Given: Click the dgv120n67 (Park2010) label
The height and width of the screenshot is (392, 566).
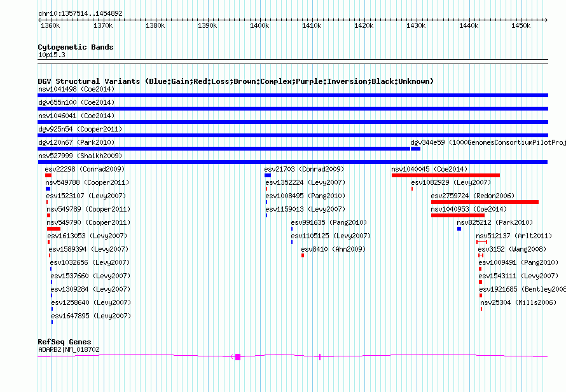Looking at the screenshot, I should [x=76, y=142].
